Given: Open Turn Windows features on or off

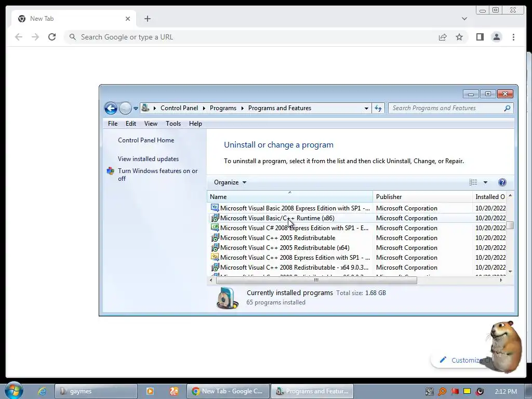Looking at the screenshot, I should coord(158,175).
